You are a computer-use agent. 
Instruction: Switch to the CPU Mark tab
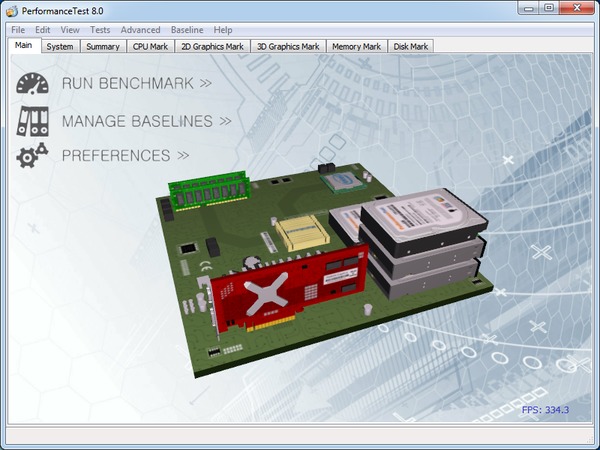150,46
